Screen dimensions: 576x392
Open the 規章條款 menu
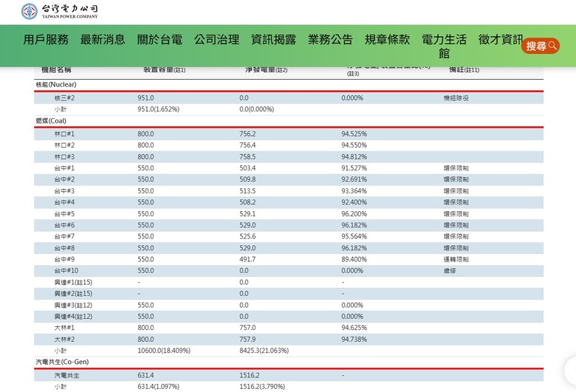pos(387,39)
